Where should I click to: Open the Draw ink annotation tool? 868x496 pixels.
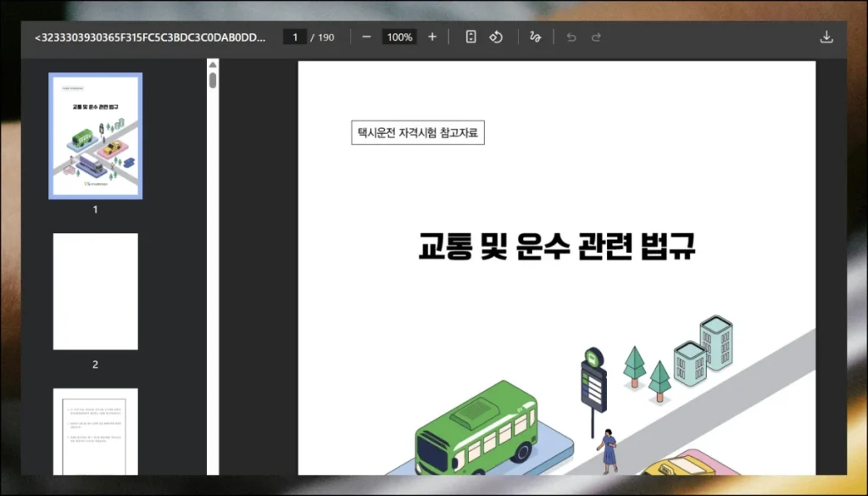coord(535,36)
